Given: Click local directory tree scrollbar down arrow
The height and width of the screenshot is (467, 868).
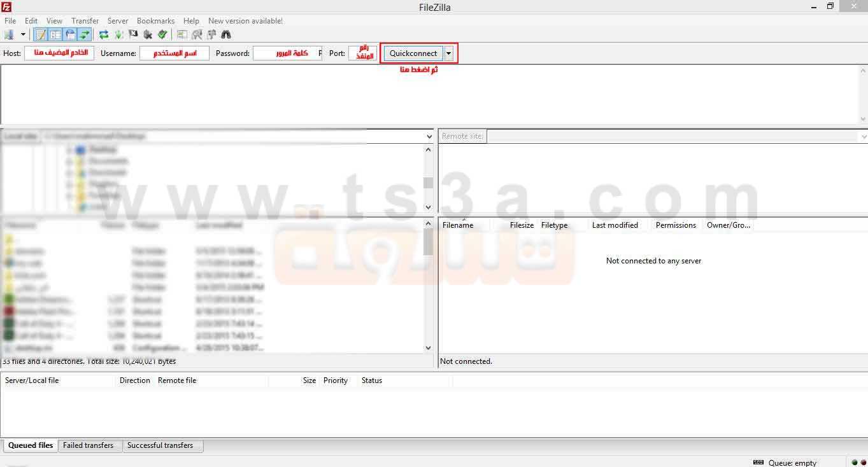Looking at the screenshot, I should [428, 207].
